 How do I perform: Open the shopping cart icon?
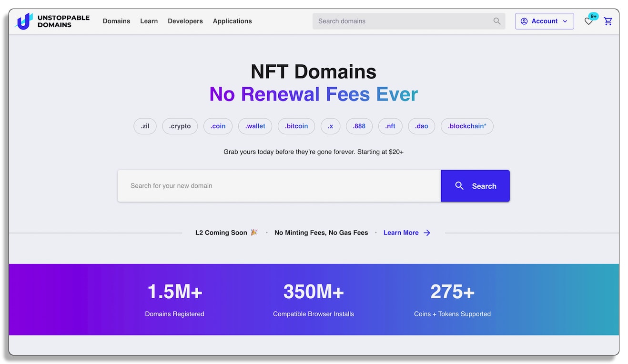point(608,21)
